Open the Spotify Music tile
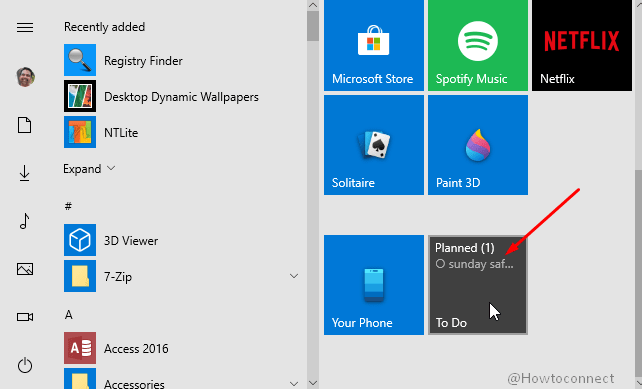Screen dimensions: 642x389 pos(478,45)
